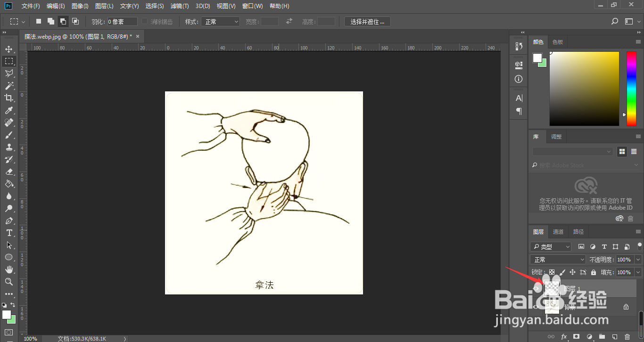Open the 图像(I) menu

pyautogui.click(x=80, y=6)
